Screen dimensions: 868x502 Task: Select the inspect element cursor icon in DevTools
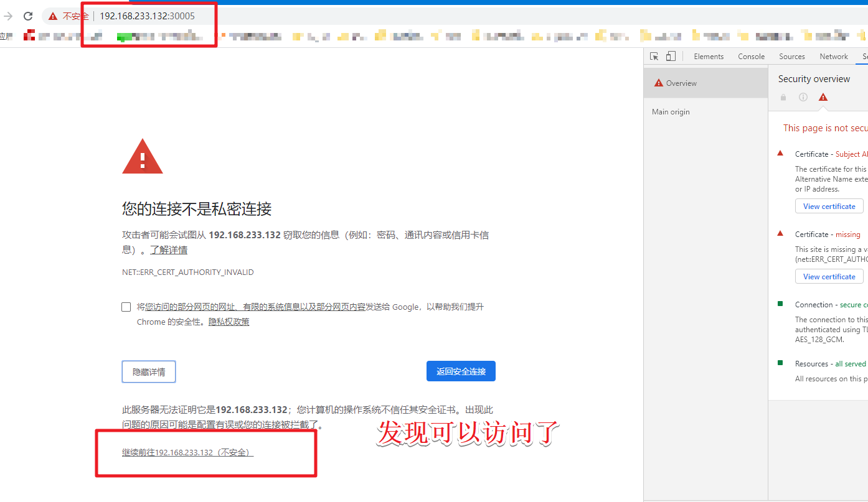coord(654,56)
